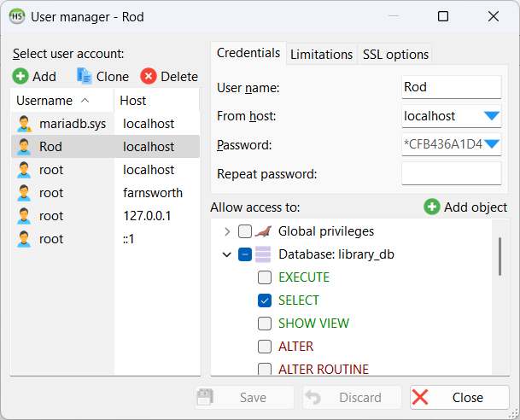Viewport: 520px width, 420px height.
Task: Enable the EXECUTE privilege checkbox
Action: [265, 277]
